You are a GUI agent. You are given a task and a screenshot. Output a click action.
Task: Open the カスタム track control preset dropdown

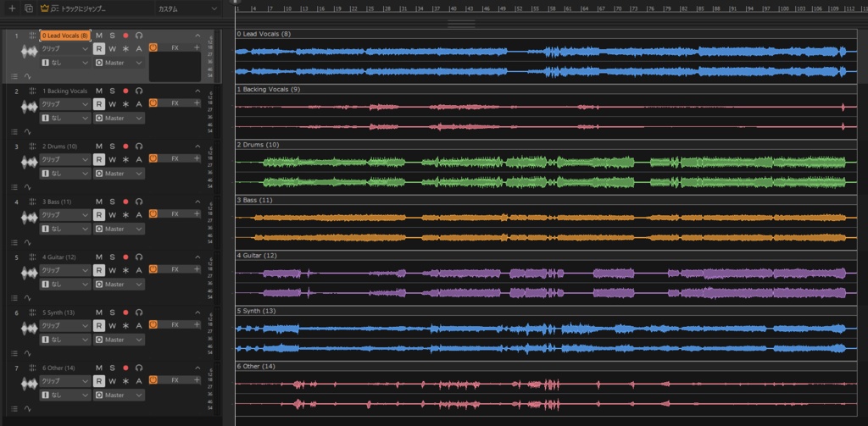tap(187, 8)
